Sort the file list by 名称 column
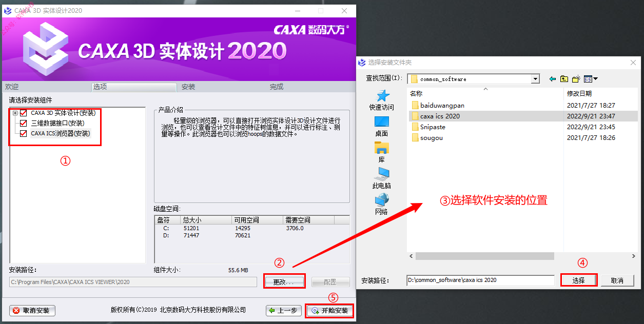The image size is (644, 324). pos(485,93)
